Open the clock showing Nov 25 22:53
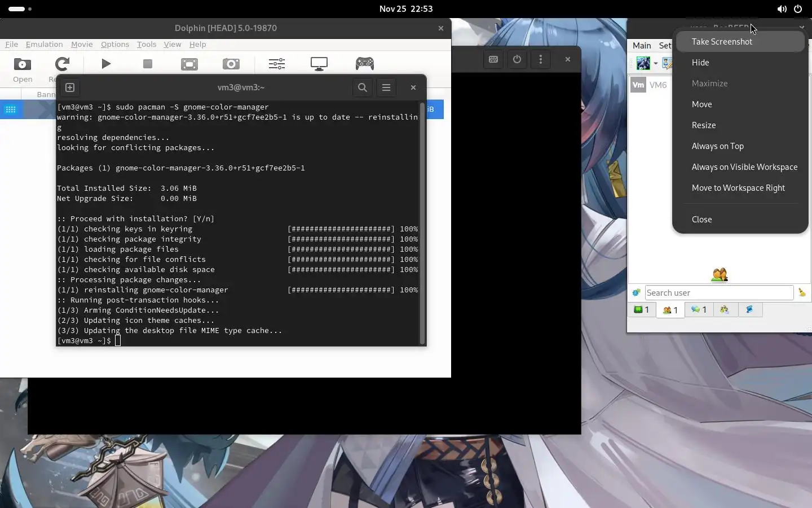Screen dimensions: 812x508 coord(406,9)
